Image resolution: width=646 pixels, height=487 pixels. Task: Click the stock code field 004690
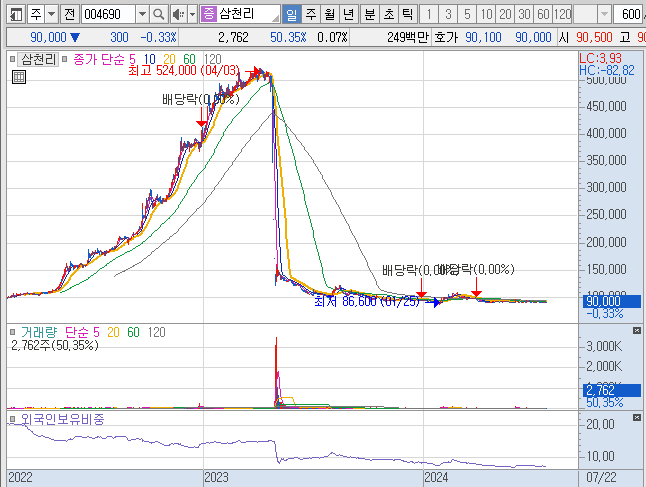coord(108,14)
